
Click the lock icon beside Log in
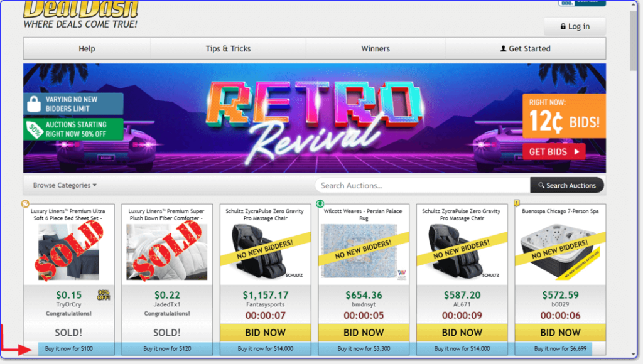coord(563,26)
